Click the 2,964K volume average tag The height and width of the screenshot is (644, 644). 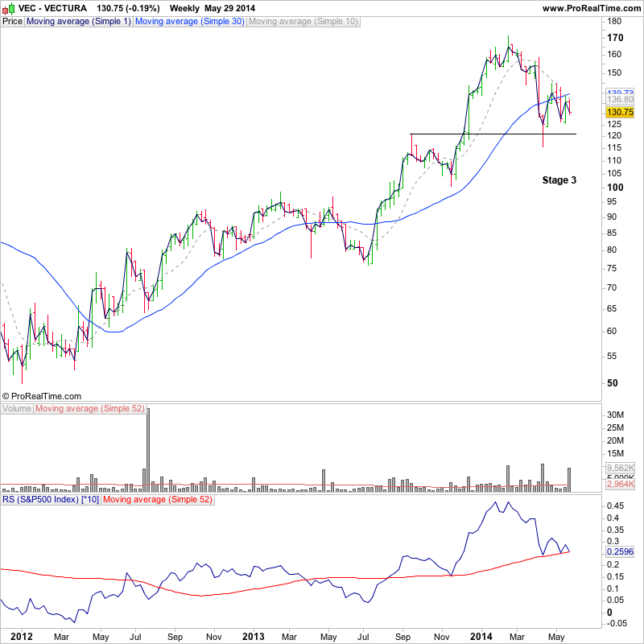pyautogui.click(x=620, y=485)
